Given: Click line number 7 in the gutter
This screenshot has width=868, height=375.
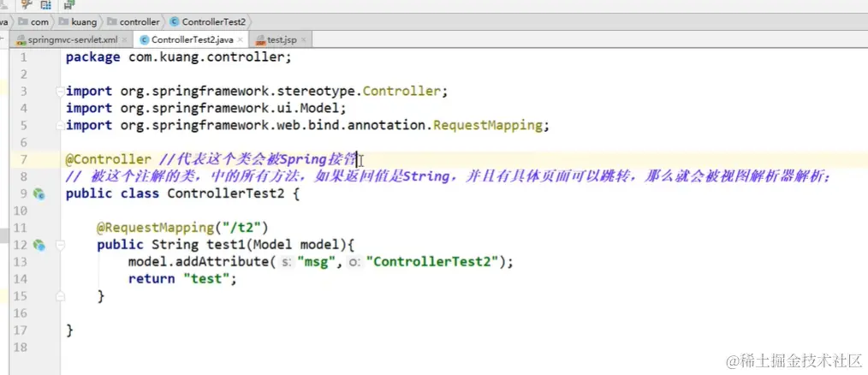Looking at the screenshot, I should [23, 159].
